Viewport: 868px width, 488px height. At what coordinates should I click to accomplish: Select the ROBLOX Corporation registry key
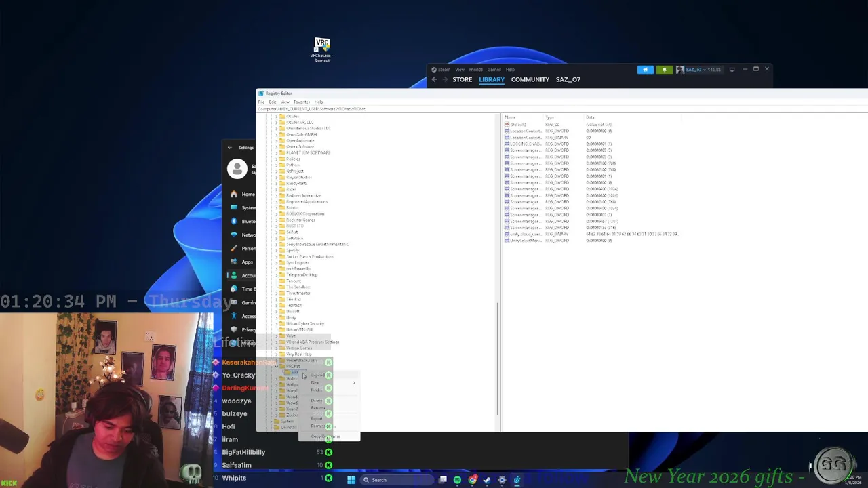tap(305, 213)
